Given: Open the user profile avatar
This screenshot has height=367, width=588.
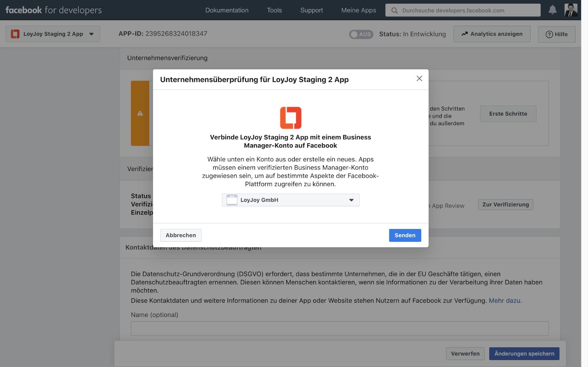Looking at the screenshot, I should 571,10.
